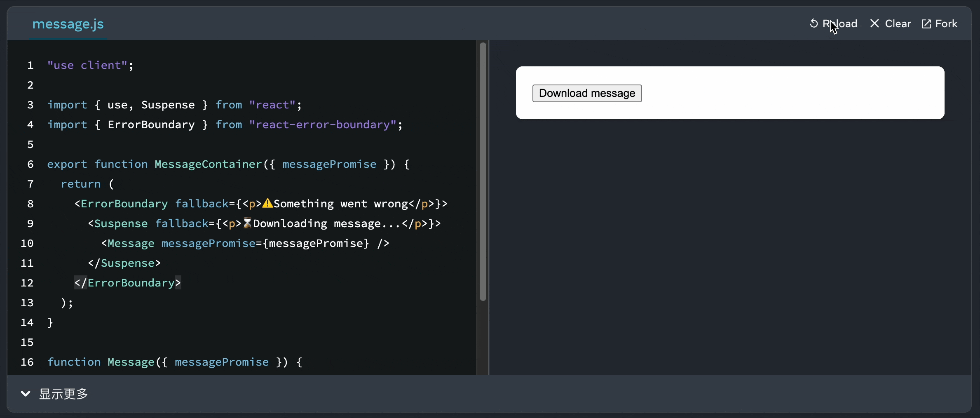The width and height of the screenshot is (980, 418).
Task: Click MessageContainer function name on line 6
Action: pos(208,164)
